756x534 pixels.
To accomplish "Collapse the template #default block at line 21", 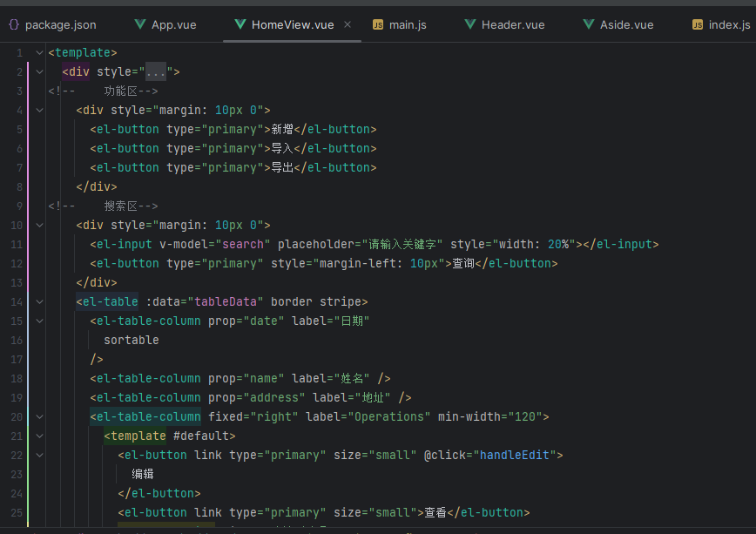I will pos(38,436).
